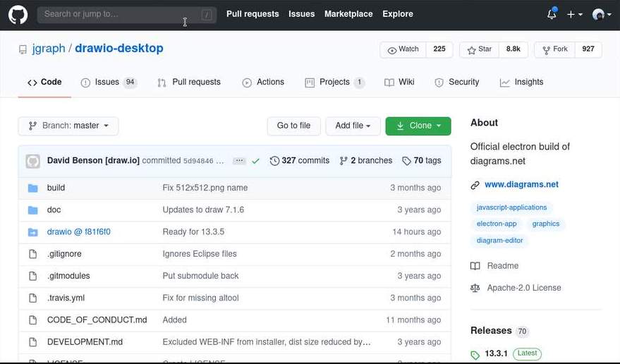Open commit 'Put submodule back'

click(200, 276)
